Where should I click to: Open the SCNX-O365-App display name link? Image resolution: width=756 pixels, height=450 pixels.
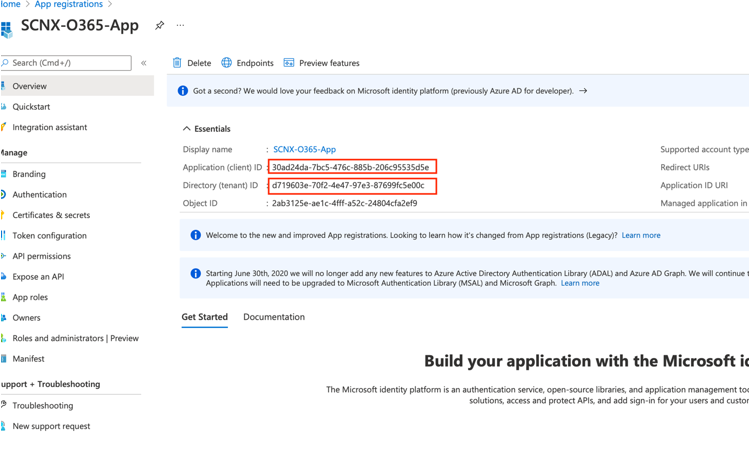click(x=304, y=149)
